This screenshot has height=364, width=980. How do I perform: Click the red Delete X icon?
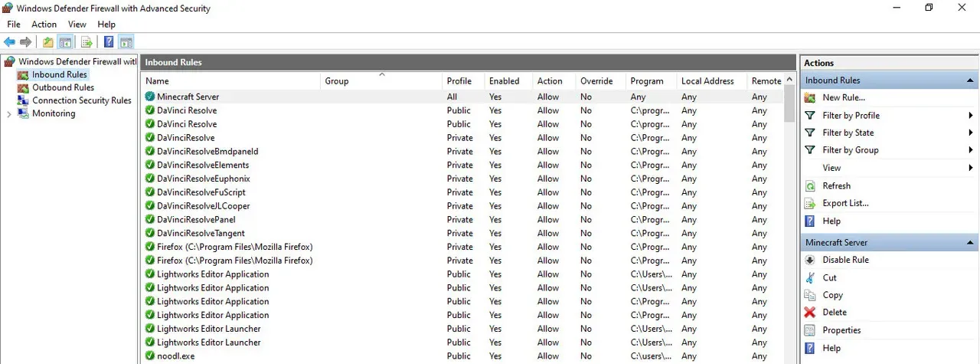pyautogui.click(x=810, y=312)
